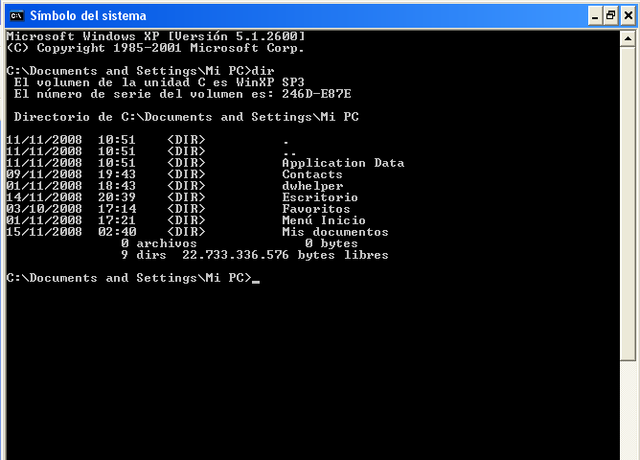The width and height of the screenshot is (640, 460).
Task: Close the Símbolo del sistema window
Action: (628, 16)
